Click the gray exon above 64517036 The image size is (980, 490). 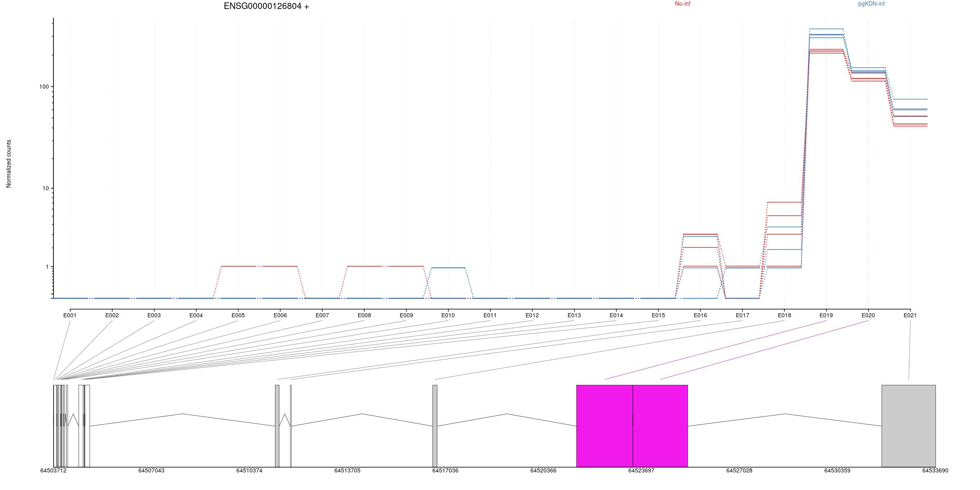[x=434, y=426]
